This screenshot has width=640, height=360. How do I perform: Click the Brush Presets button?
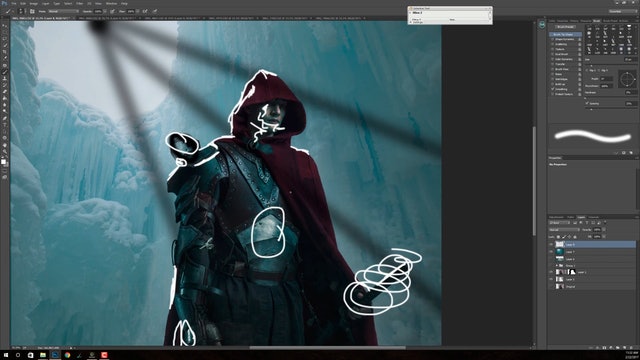[566, 27]
